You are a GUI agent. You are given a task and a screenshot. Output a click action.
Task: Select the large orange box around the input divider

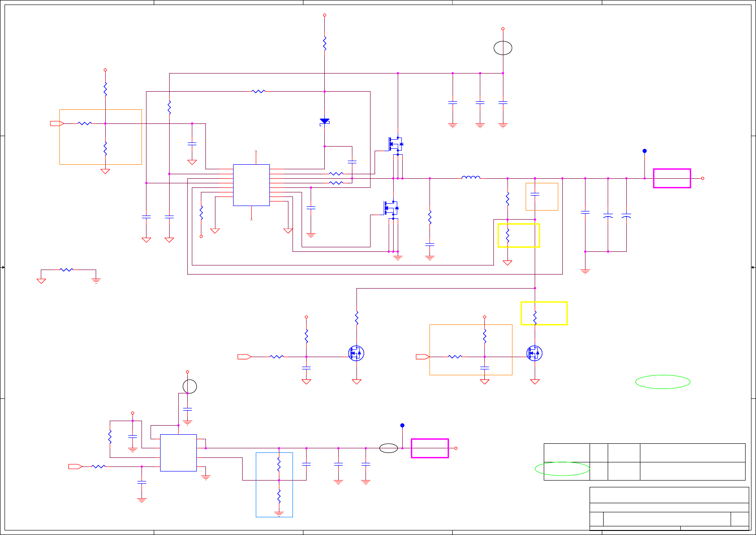101,137
